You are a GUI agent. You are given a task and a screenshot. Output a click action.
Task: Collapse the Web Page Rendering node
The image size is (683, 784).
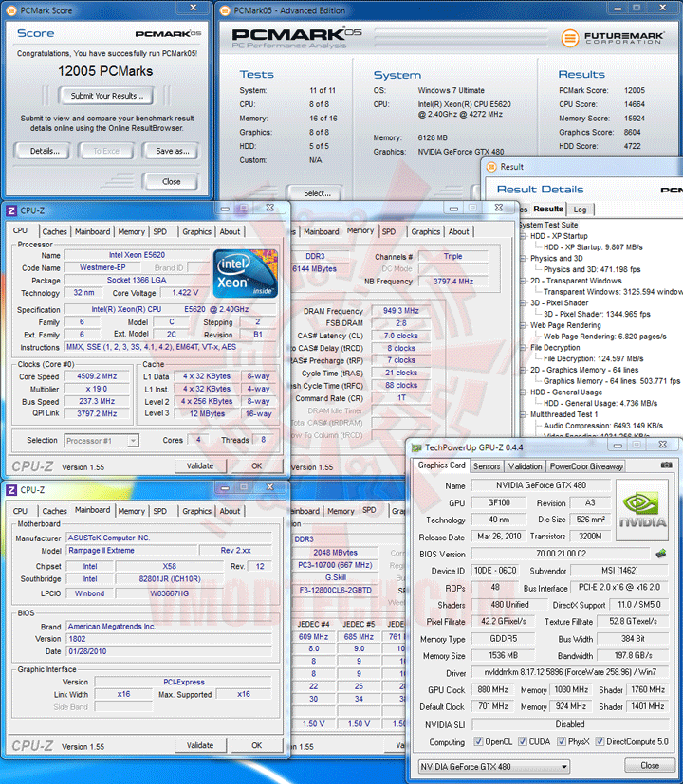click(x=524, y=325)
